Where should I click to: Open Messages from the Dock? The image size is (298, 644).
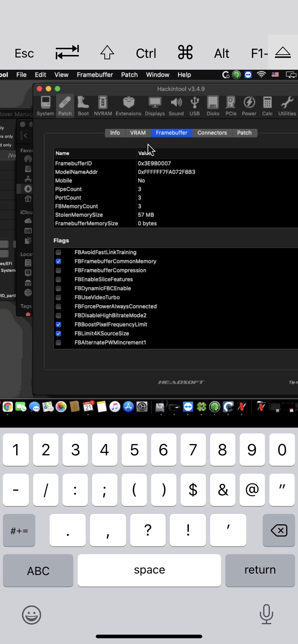[x=35, y=407]
